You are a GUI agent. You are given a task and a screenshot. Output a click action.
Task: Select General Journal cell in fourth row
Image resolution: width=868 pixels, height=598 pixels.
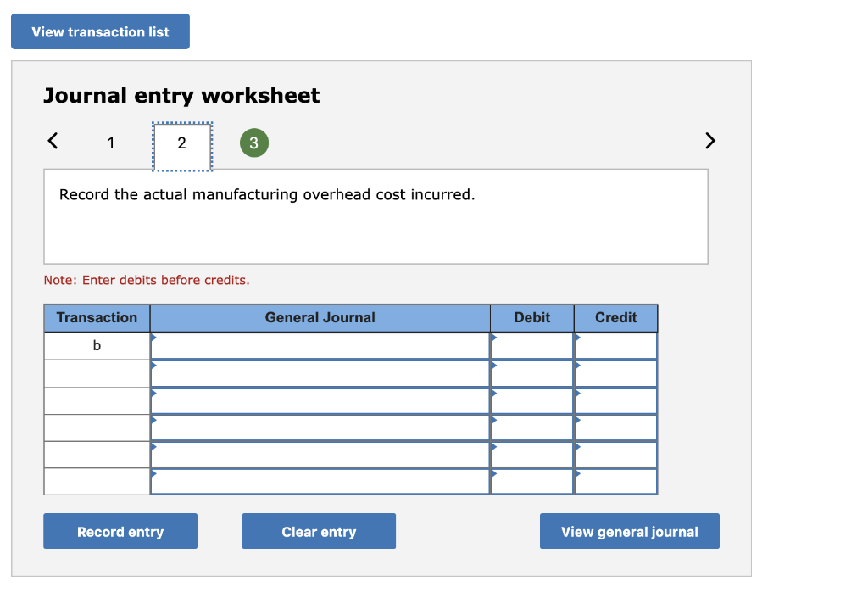point(320,428)
